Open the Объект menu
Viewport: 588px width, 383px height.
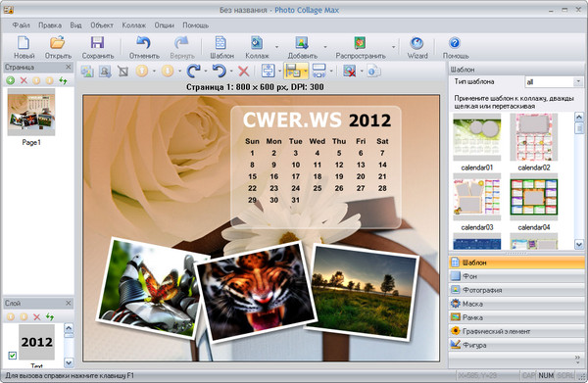pos(102,25)
